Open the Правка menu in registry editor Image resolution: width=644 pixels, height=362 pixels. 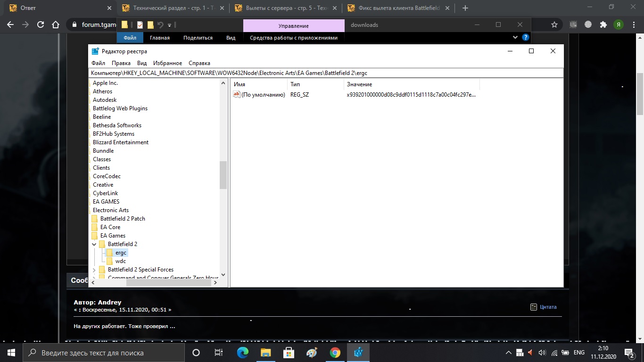click(x=121, y=63)
